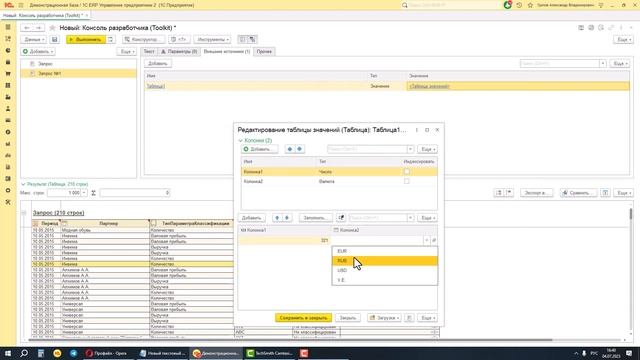Move column up arrow in Колонки toolbar

point(290,149)
